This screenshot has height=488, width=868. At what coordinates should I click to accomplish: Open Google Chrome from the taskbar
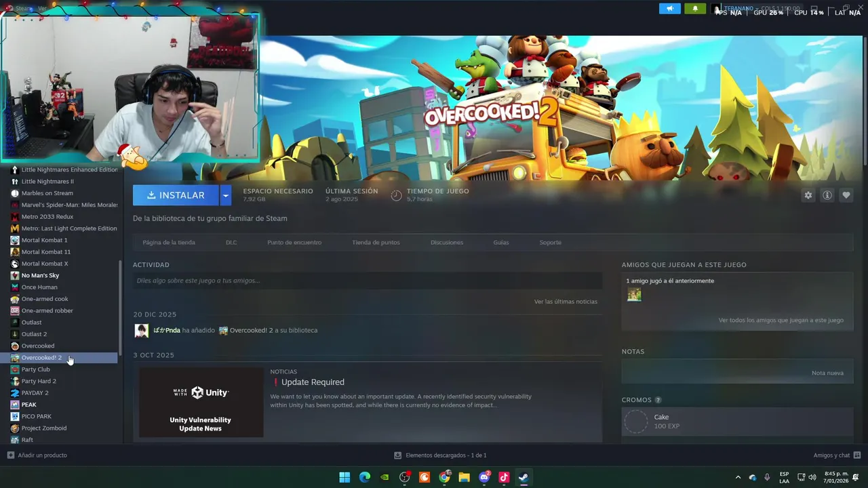(444, 477)
